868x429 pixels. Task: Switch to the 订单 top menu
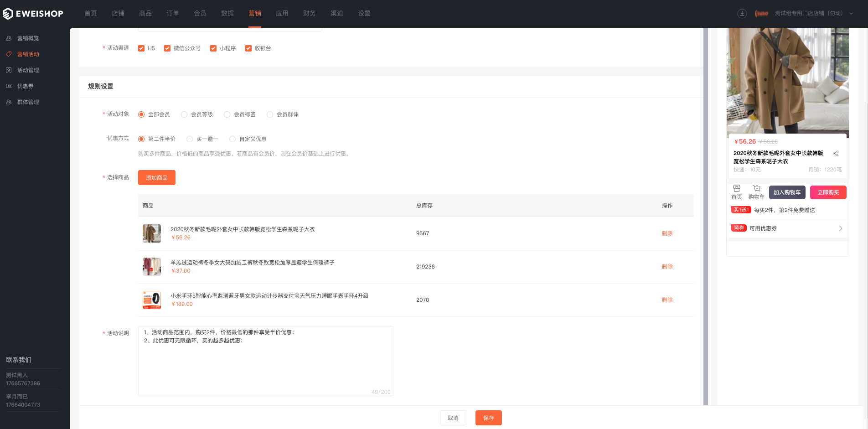pos(173,14)
